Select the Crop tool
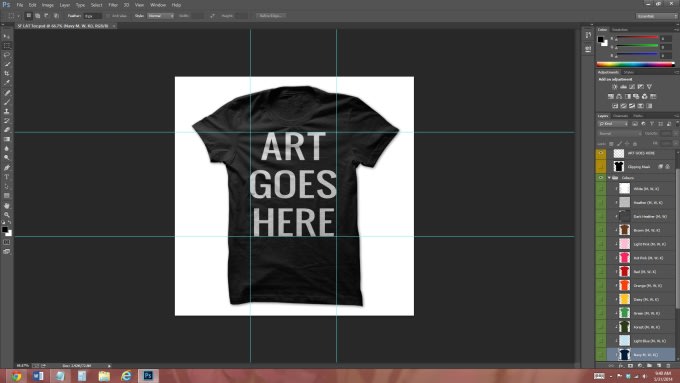This screenshot has width=680, height=383. pyautogui.click(x=7, y=73)
